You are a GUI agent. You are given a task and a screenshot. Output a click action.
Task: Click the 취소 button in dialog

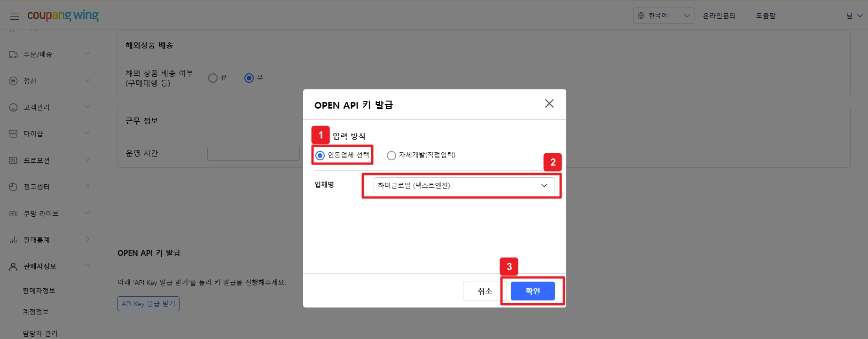coord(485,291)
